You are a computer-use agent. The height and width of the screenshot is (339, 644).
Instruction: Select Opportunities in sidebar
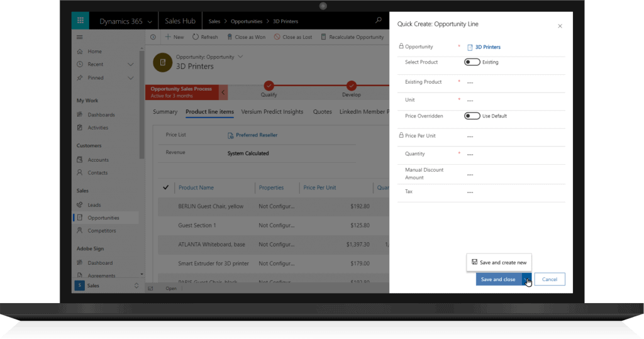click(x=103, y=218)
